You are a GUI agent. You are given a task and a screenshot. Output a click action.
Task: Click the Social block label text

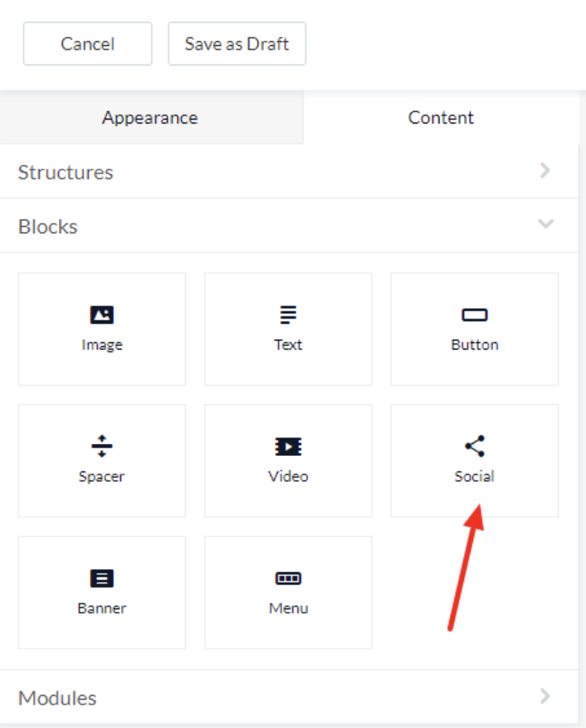(x=475, y=476)
